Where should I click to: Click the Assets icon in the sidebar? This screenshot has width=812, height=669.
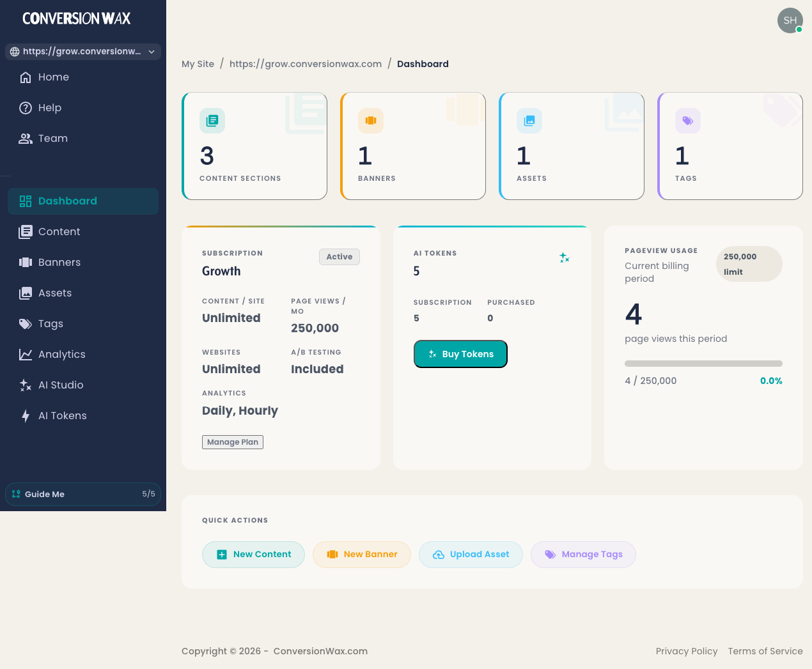[26, 293]
